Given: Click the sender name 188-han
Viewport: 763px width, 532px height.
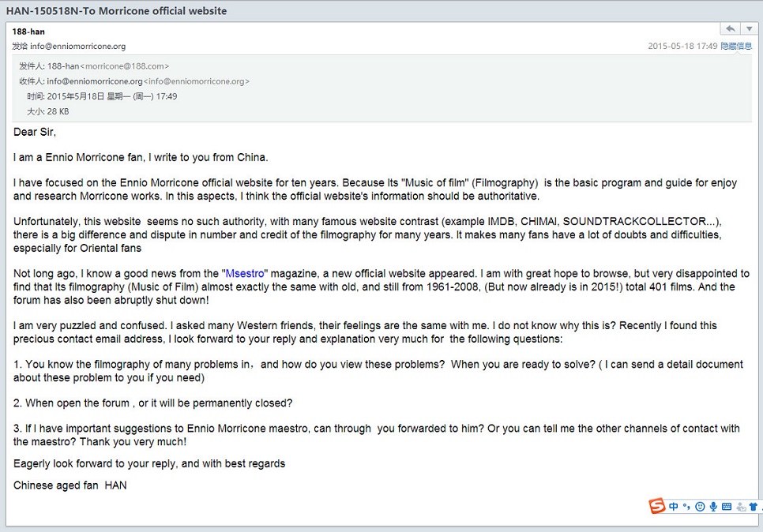Looking at the screenshot, I should [x=28, y=32].
